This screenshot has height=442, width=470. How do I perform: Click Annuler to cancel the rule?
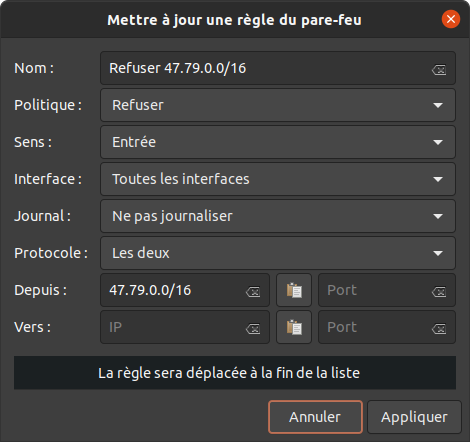point(315,417)
